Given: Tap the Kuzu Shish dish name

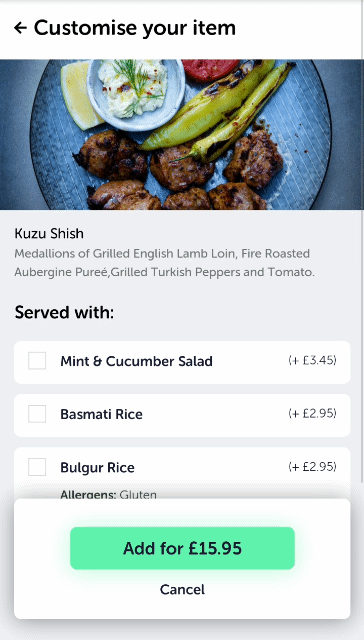Looking at the screenshot, I should (49, 233).
